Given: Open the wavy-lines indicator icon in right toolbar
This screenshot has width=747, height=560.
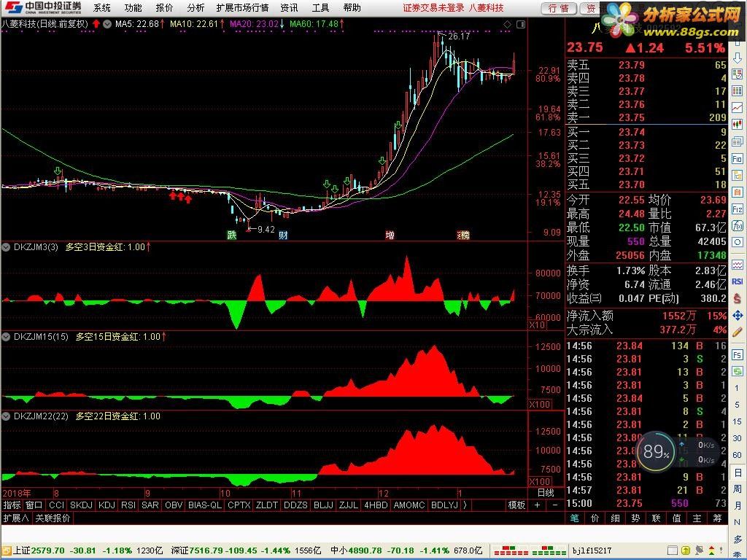Looking at the screenshot, I should [738, 264].
